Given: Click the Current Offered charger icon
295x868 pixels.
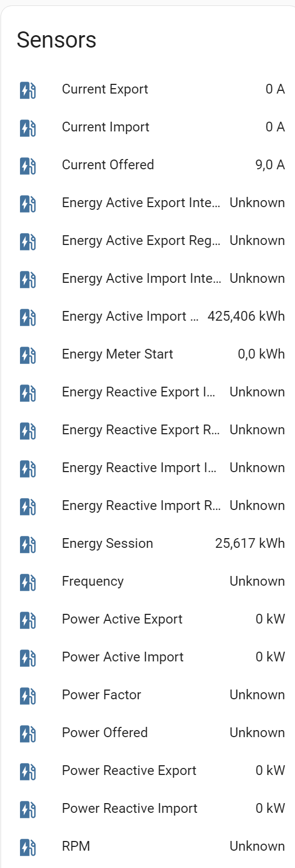Looking at the screenshot, I should click(x=28, y=165).
